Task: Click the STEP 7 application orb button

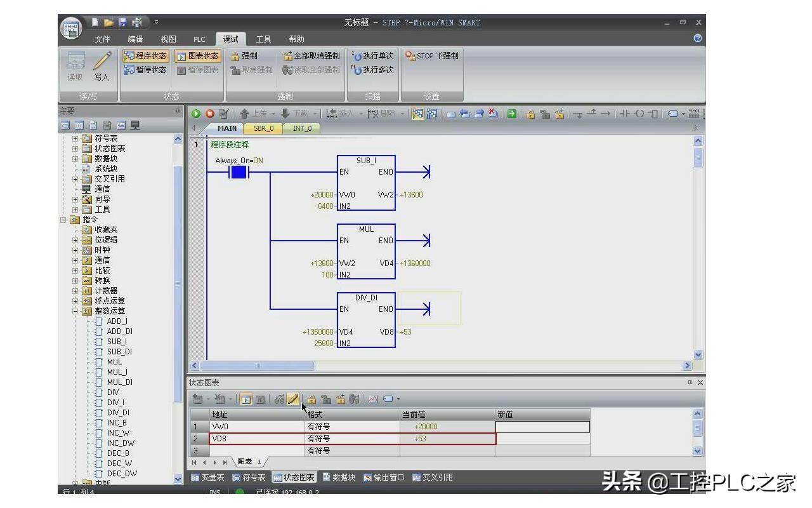Action: (70, 29)
